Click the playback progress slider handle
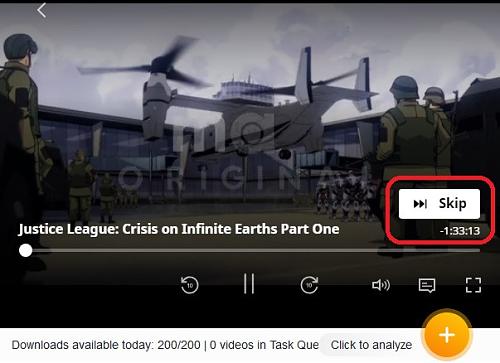This screenshot has width=500, height=363. (x=26, y=250)
